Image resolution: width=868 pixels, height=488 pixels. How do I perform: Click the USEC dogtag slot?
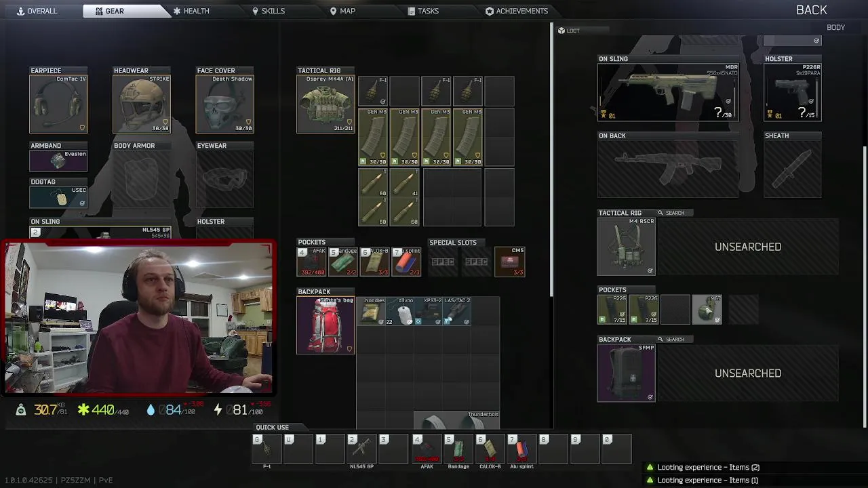[58, 197]
